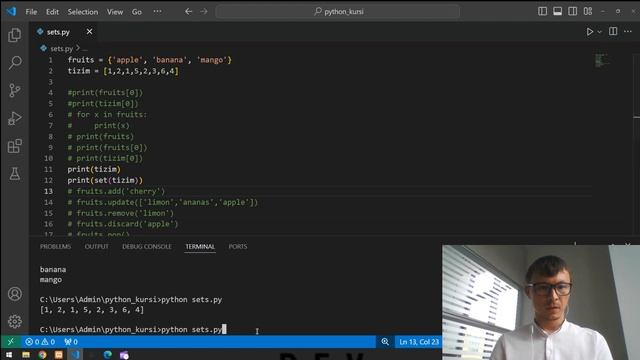Viewport: 640px width, 360px height.
Task: Open the Testing flask view
Action: click(x=15, y=173)
